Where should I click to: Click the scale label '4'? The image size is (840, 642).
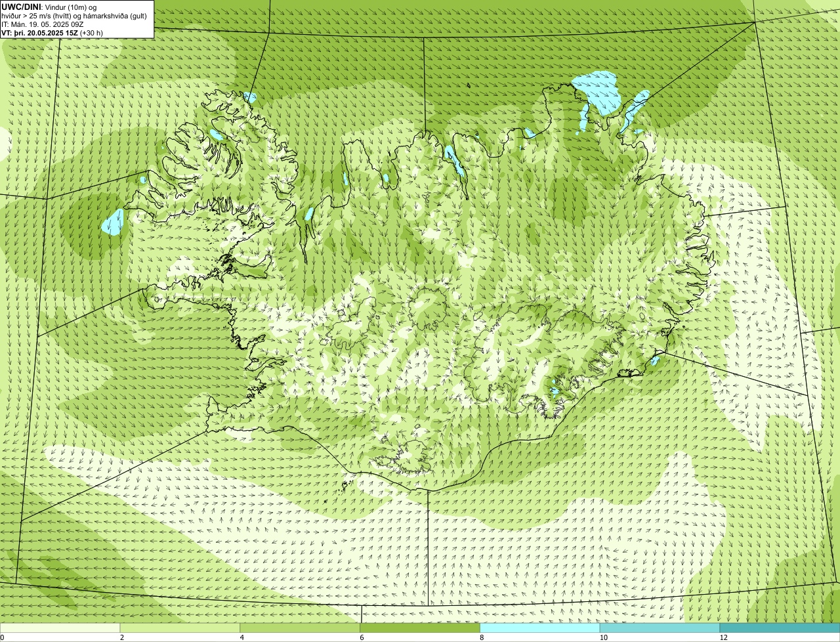pyautogui.click(x=242, y=637)
